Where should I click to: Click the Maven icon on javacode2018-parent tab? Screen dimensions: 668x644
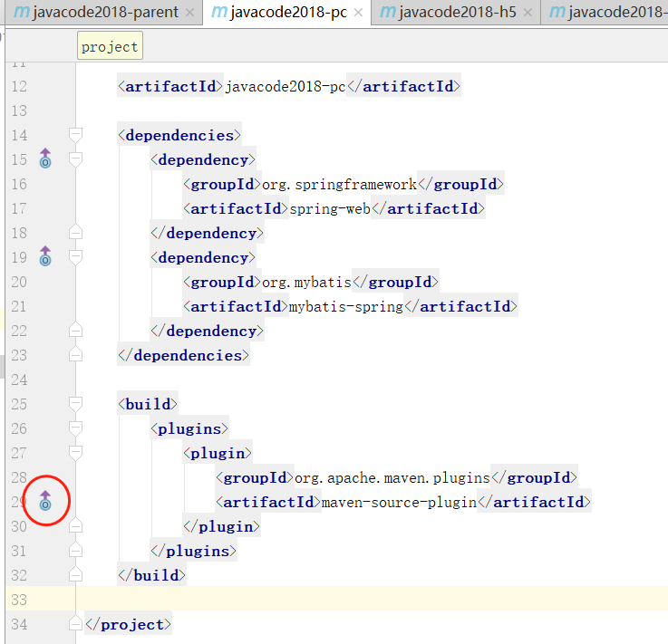tap(21, 12)
